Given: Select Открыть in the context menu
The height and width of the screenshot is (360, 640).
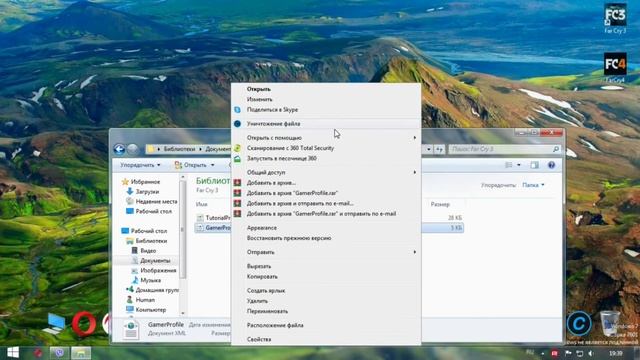Looking at the screenshot, I should click(326, 89).
